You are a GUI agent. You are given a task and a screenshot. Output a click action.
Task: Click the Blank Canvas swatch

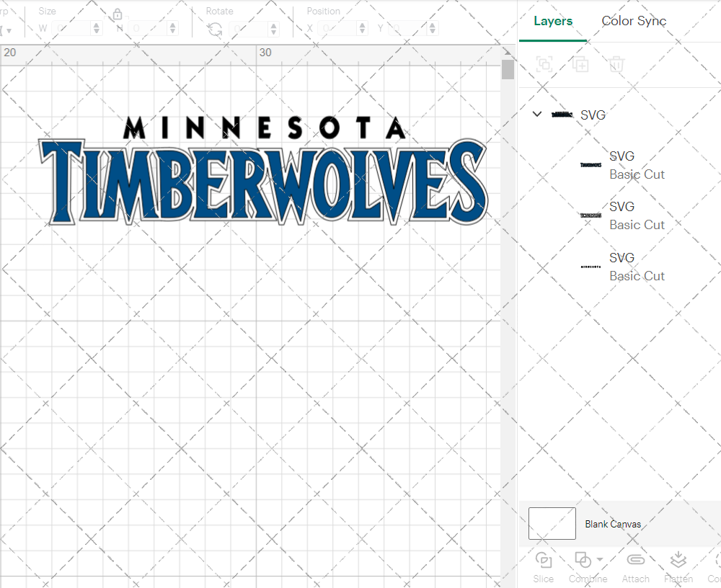click(552, 523)
